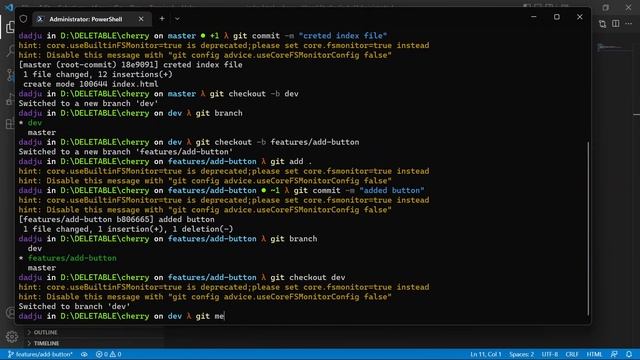Click "Switched to a new branch 'dev'" line

click(88, 103)
